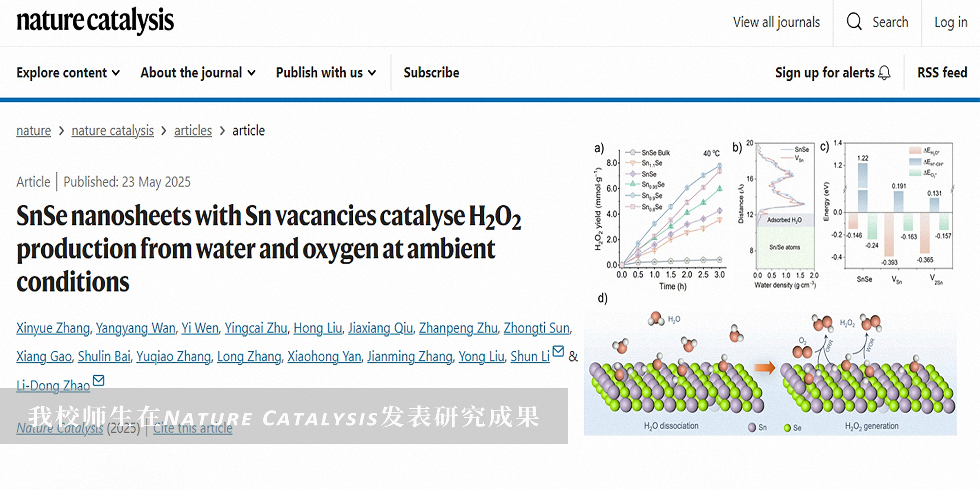Click the 'Published: 23 May 2025' text
The width and height of the screenshot is (980, 490).
127,182
